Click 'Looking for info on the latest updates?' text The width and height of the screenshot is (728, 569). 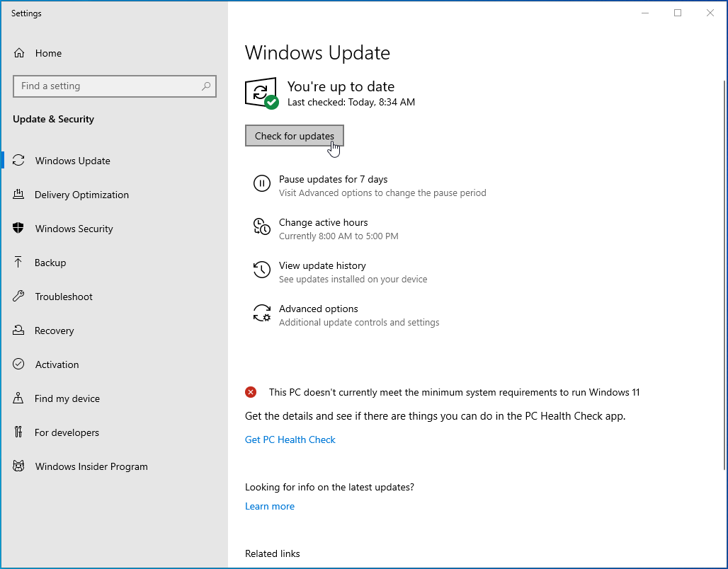329,487
